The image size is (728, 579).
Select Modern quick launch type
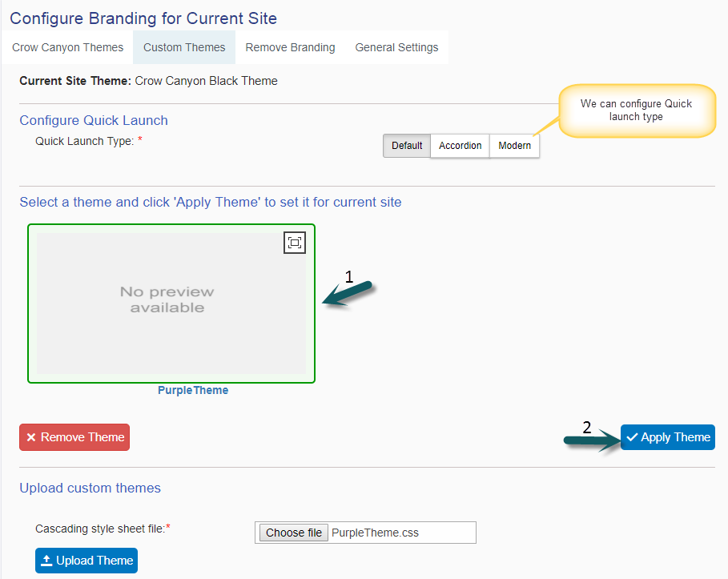coord(514,146)
